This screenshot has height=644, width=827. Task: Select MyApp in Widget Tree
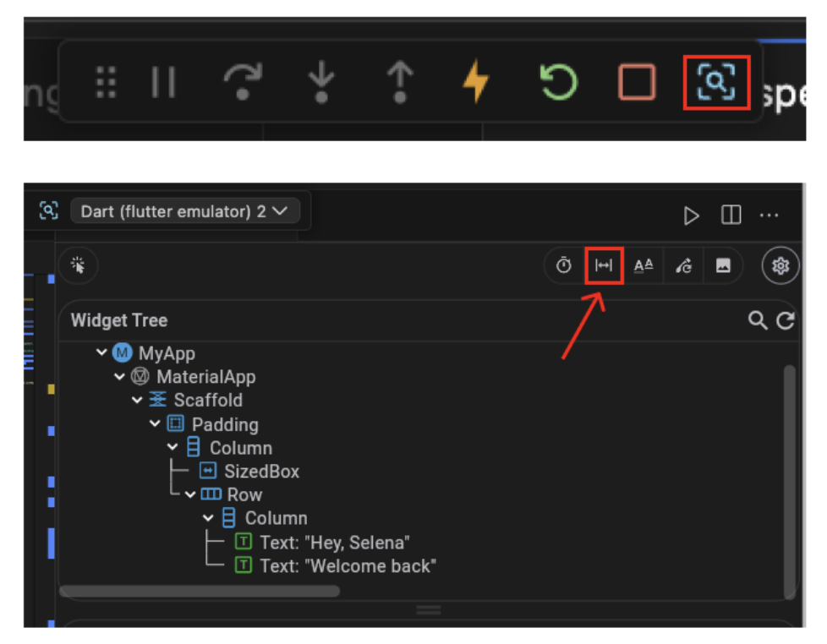[167, 353]
